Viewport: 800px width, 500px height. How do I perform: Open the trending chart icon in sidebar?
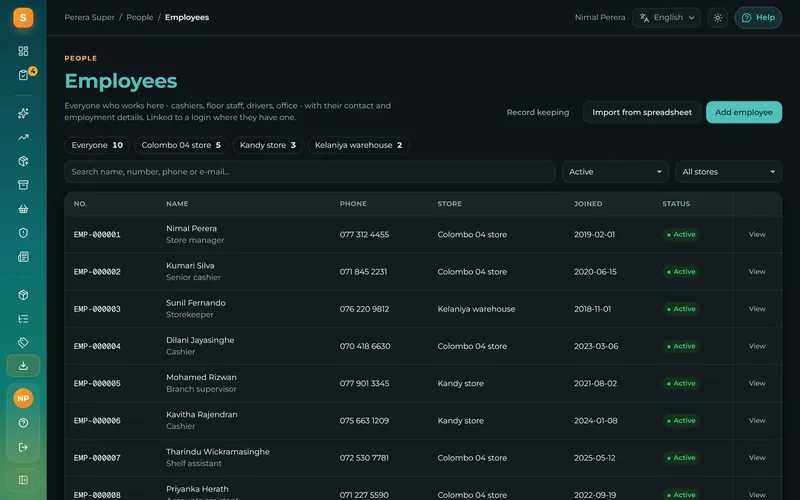(x=23, y=137)
